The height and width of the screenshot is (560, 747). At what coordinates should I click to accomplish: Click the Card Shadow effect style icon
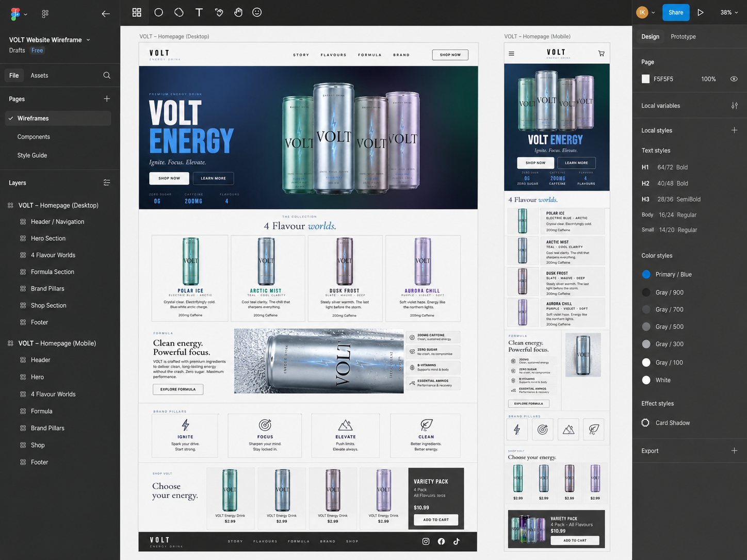[645, 423]
